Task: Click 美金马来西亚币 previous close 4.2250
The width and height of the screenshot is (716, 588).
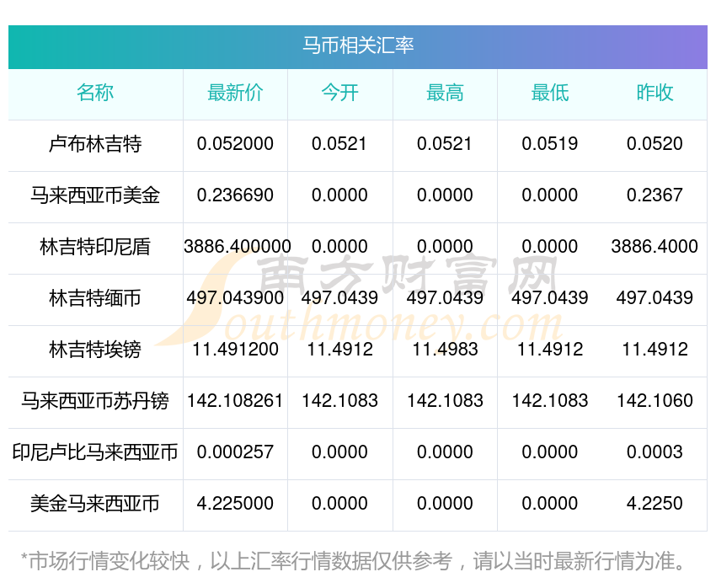Action: pos(655,504)
